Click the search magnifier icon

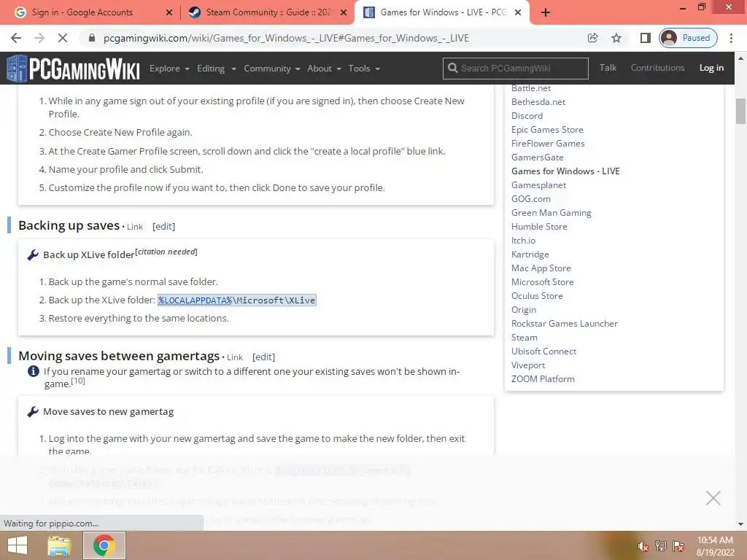[x=452, y=68]
